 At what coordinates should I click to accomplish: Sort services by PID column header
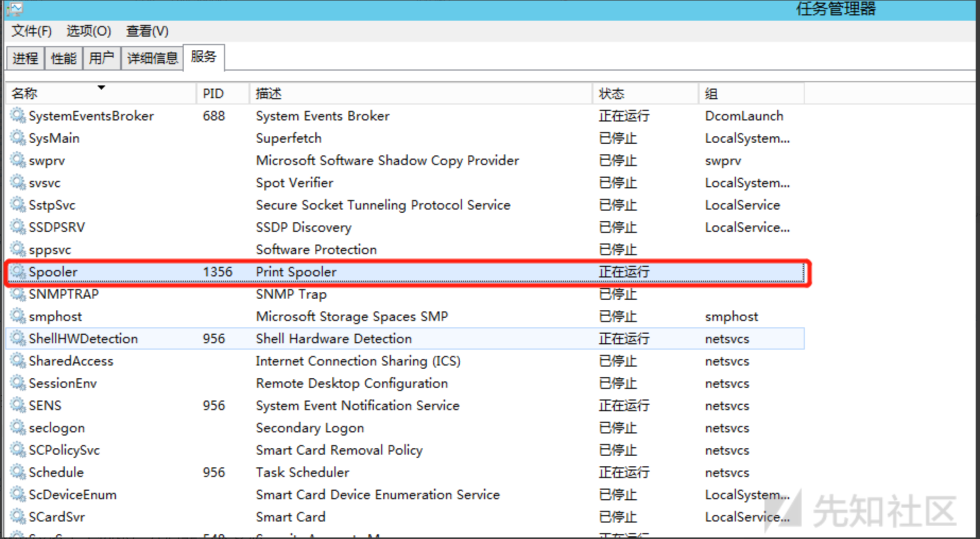213,94
